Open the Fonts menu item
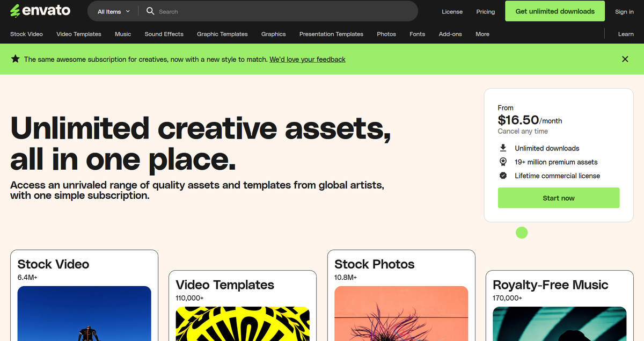Viewport: 644px width, 341px height. 417,34
